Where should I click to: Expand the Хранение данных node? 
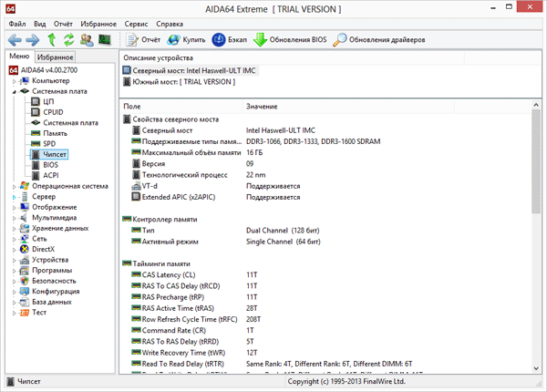pyautogui.click(x=15, y=229)
